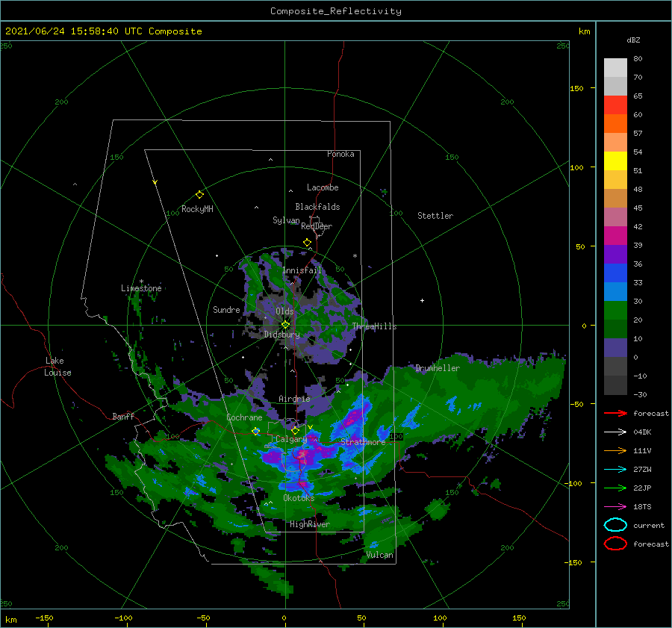Click the red forecast arrow in legend

pos(615,413)
